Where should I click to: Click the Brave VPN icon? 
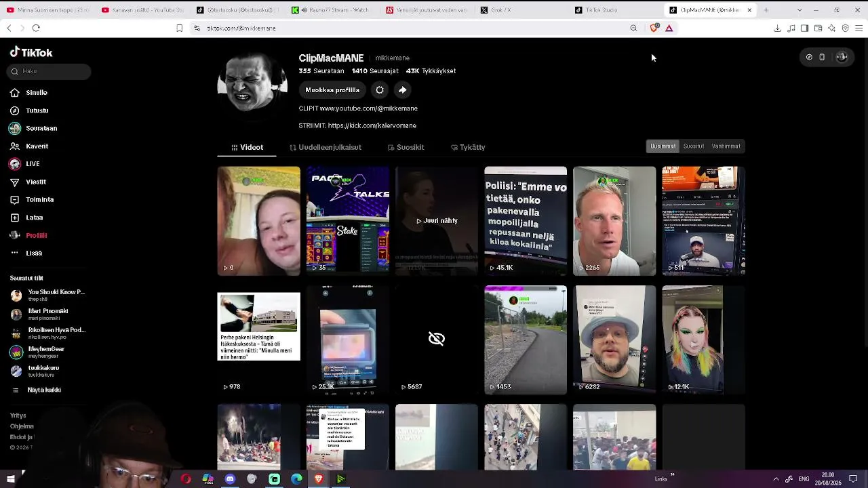click(845, 28)
